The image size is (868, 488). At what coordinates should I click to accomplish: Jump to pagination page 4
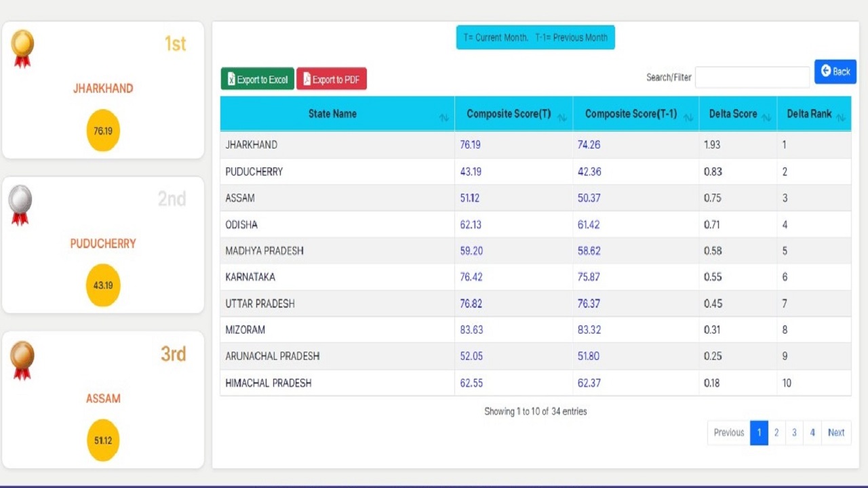click(x=812, y=432)
